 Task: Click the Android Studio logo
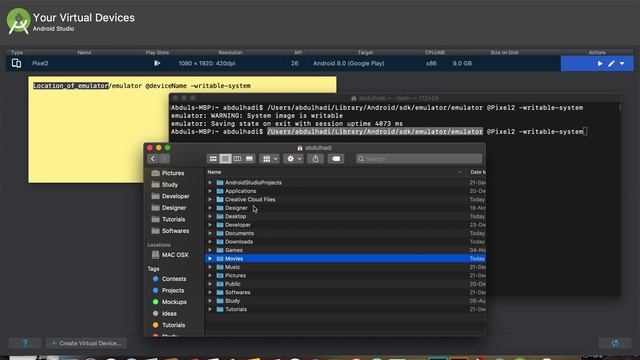18,21
